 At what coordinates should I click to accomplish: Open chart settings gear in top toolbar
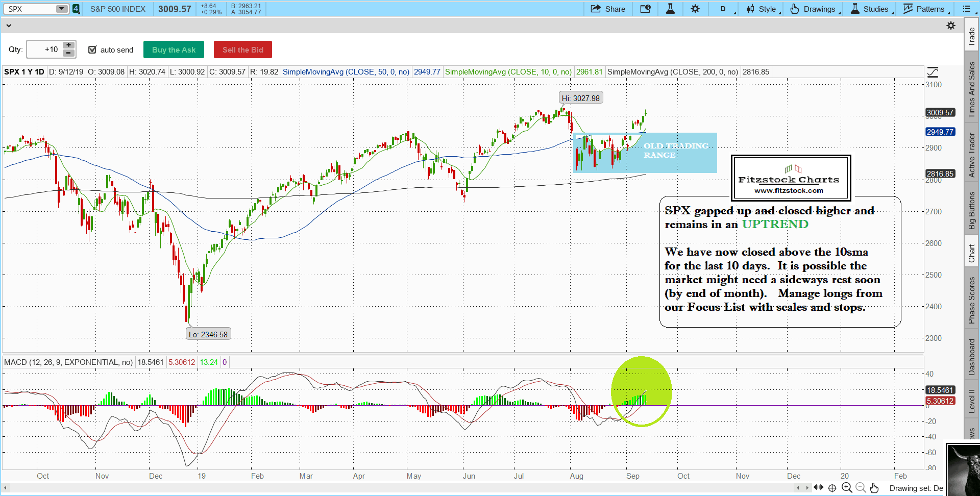[695, 9]
